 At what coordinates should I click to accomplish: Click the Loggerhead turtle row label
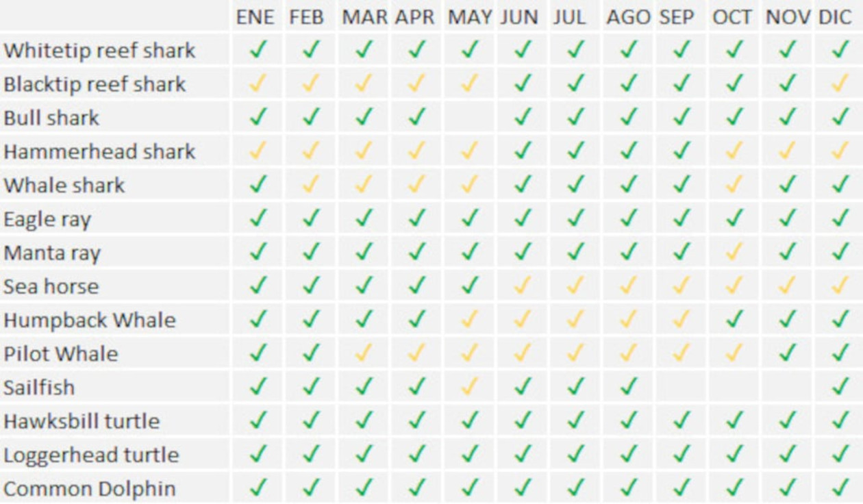(91, 455)
